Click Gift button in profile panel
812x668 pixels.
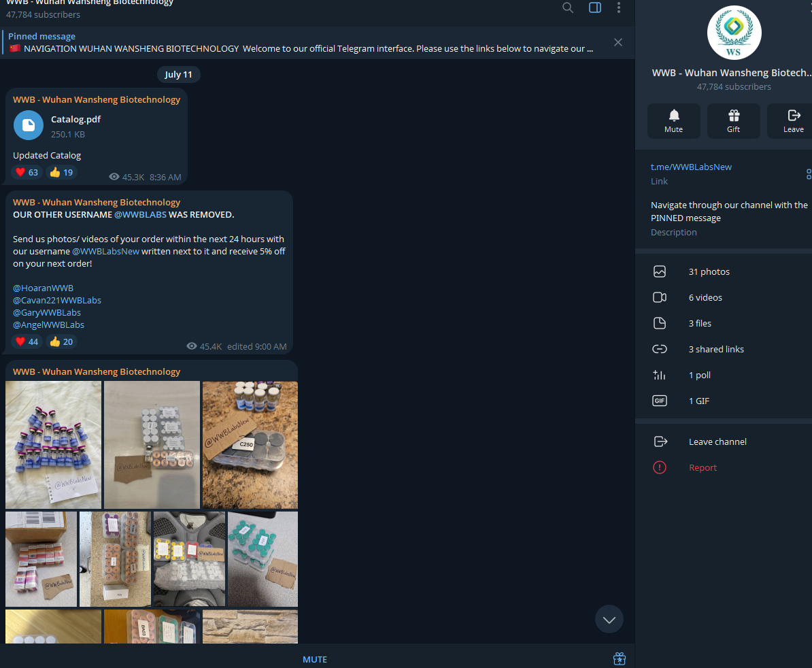pyautogui.click(x=733, y=121)
